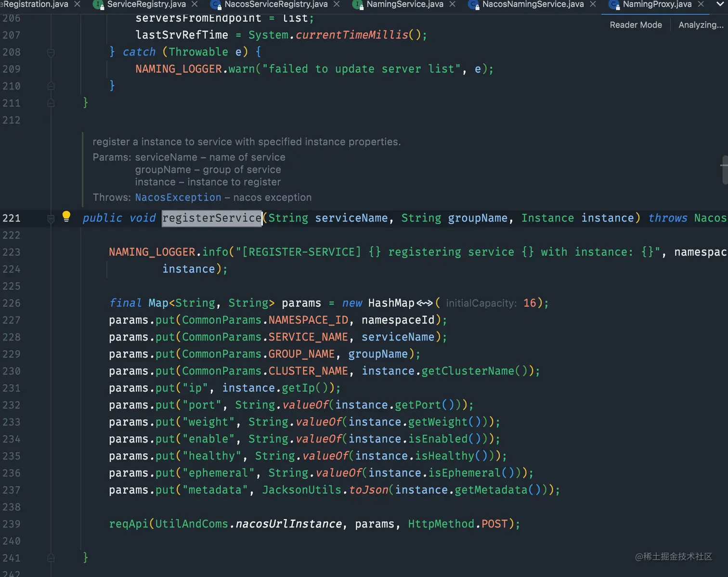The image size is (728, 577).
Task: Click CommonParams.NAMESPACE_ID on line 227
Action: (x=265, y=320)
